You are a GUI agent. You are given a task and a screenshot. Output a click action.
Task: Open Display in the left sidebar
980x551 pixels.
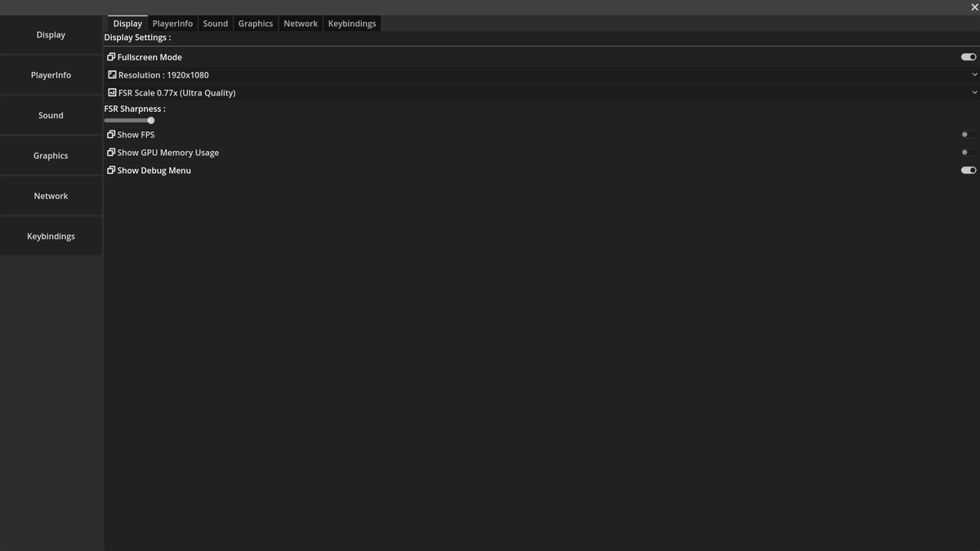pyautogui.click(x=51, y=35)
